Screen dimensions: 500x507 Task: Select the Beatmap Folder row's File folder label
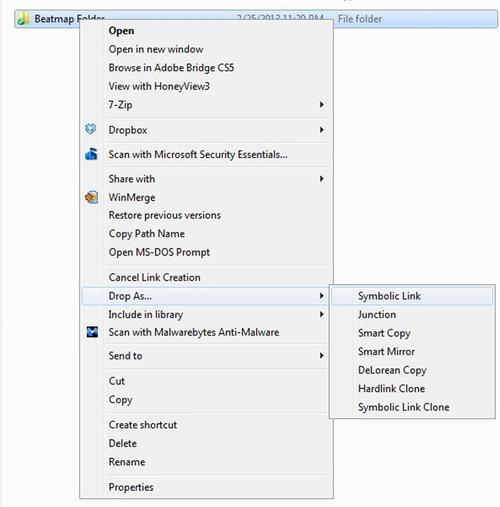point(360,19)
